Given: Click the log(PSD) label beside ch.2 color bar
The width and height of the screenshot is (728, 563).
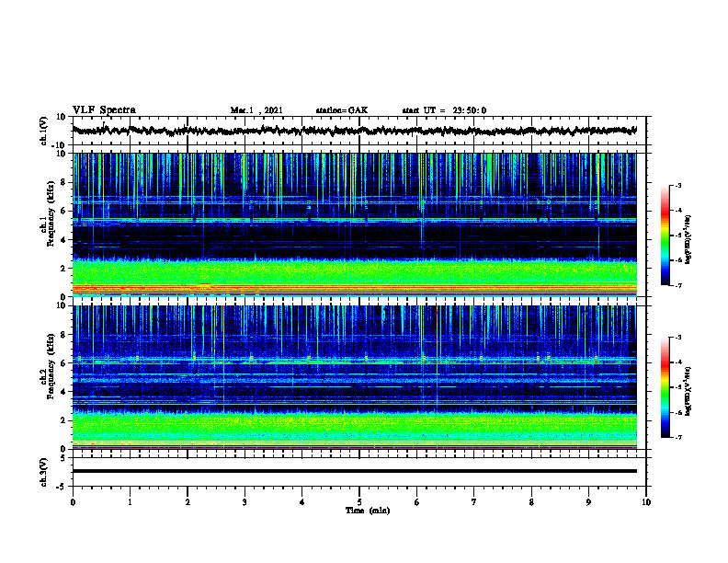Looking at the screenshot, I should 688,392.
